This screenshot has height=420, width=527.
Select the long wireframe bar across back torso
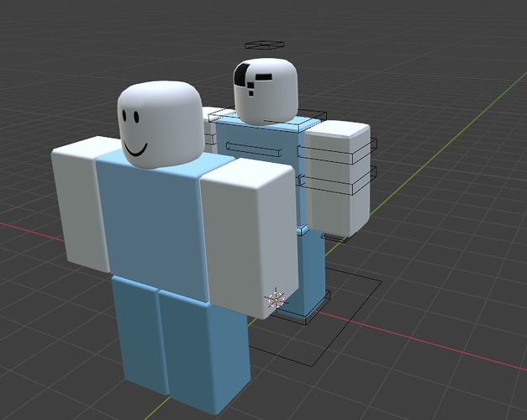pyautogui.click(x=254, y=150)
